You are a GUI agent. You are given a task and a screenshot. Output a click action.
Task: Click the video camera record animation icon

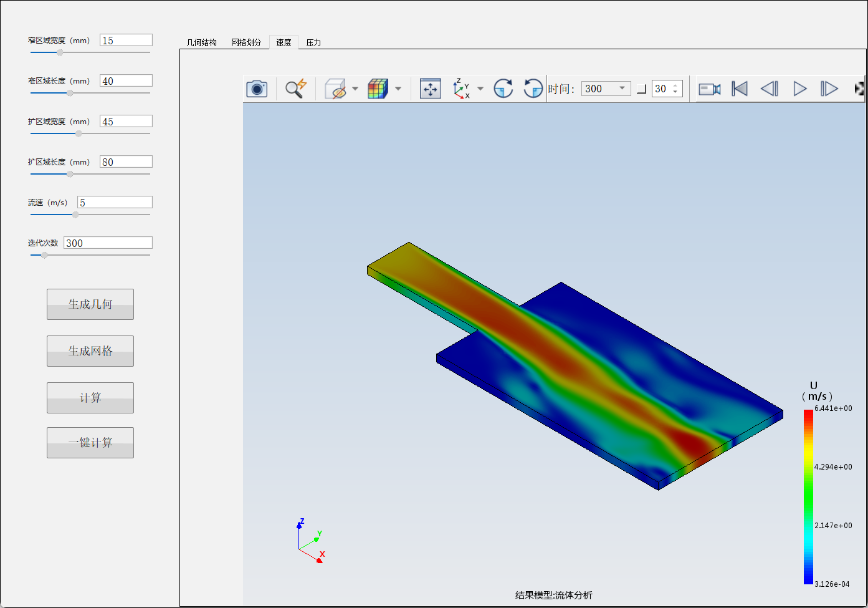tap(710, 89)
